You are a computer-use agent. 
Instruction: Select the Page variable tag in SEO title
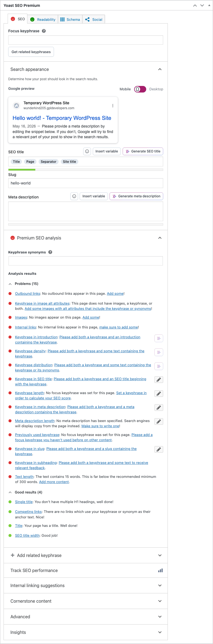coord(30,162)
